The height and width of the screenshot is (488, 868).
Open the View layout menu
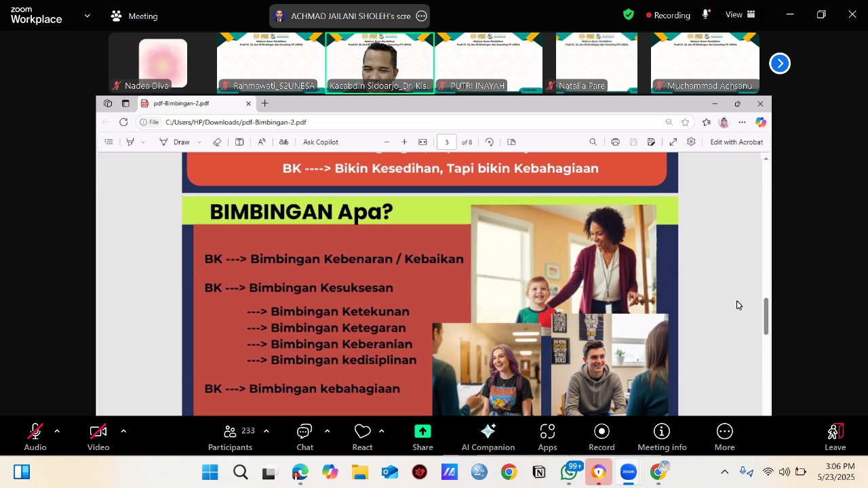pyautogui.click(x=741, y=14)
